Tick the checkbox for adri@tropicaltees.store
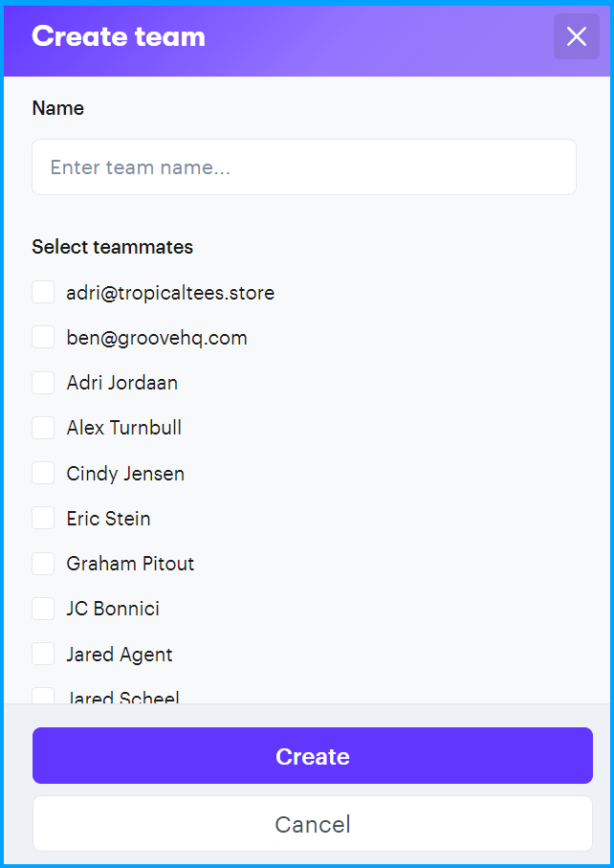614x868 pixels. 43,293
